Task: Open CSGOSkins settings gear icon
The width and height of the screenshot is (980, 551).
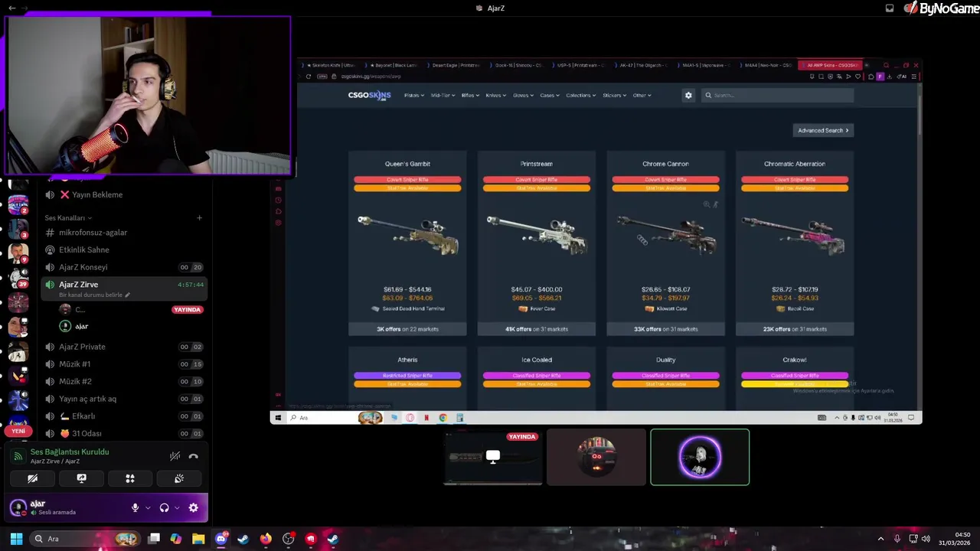Action: (688, 96)
